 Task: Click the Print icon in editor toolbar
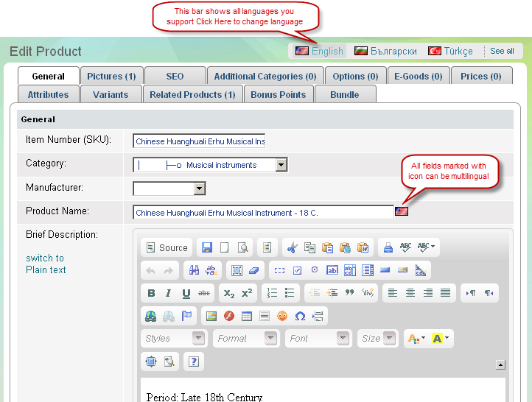point(388,248)
